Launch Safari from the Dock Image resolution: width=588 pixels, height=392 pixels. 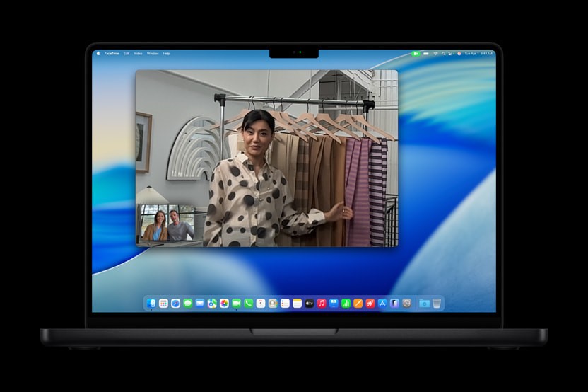(x=175, y=304)
